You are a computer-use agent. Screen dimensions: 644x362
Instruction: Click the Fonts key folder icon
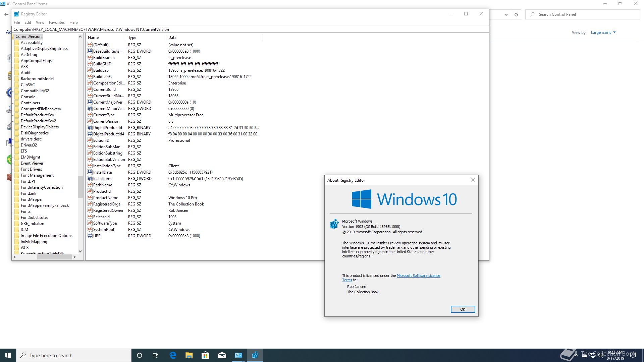tap(17, 212)
